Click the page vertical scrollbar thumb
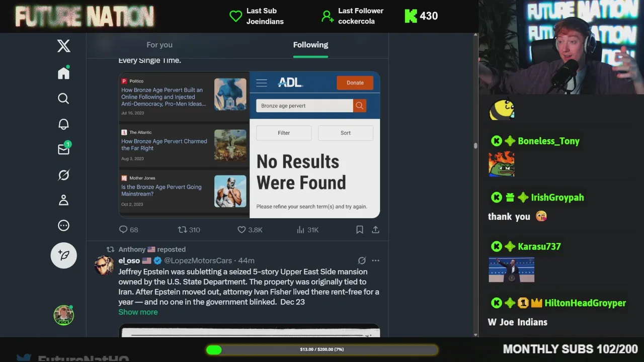Image resolution: width=644 pixels, height=362 pixels. click(475, 146)
